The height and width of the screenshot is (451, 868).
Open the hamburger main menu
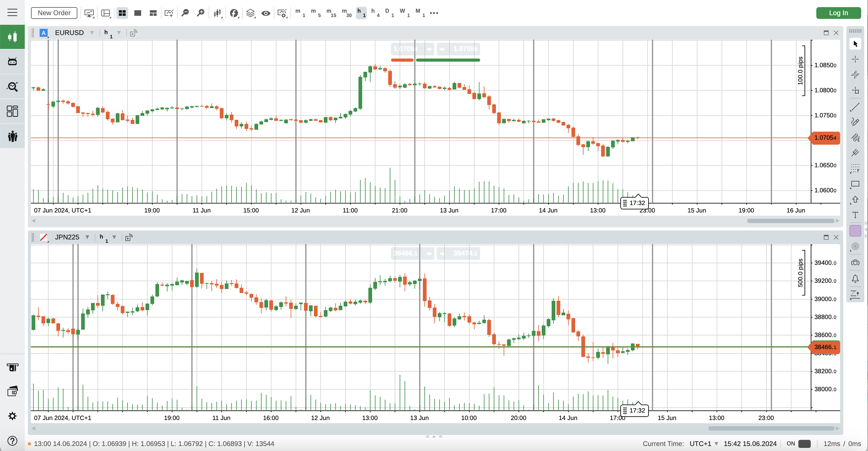pos(12,12)
